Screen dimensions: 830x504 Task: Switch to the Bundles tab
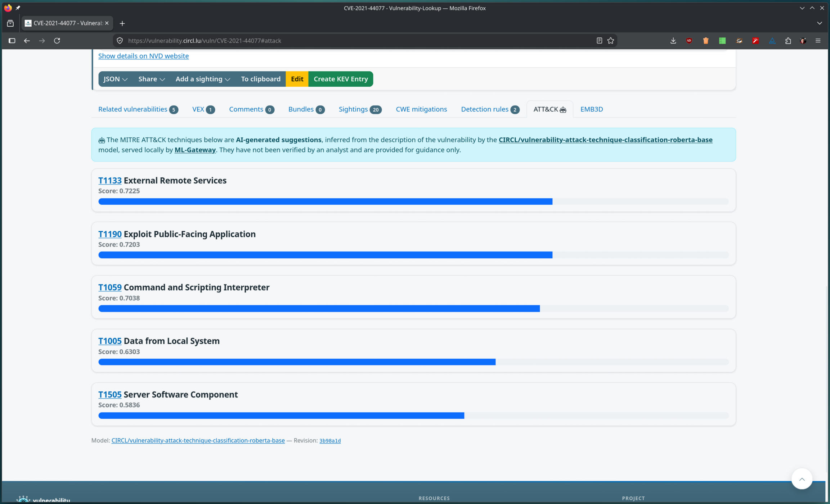306,109
